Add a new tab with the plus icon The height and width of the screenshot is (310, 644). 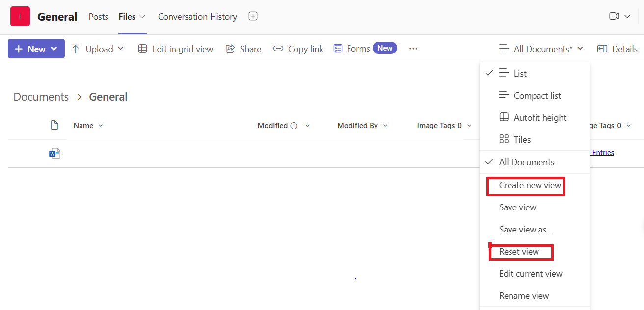(253, 16)
